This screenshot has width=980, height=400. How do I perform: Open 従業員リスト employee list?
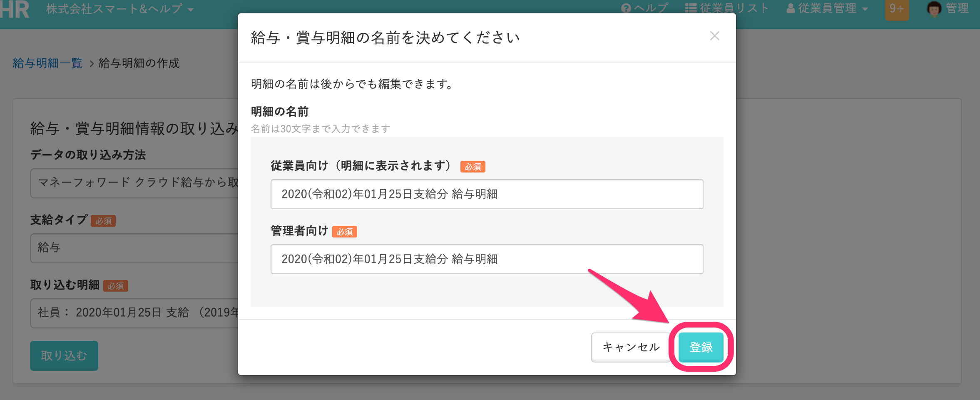pyautogui.click(x=726, y=8)
